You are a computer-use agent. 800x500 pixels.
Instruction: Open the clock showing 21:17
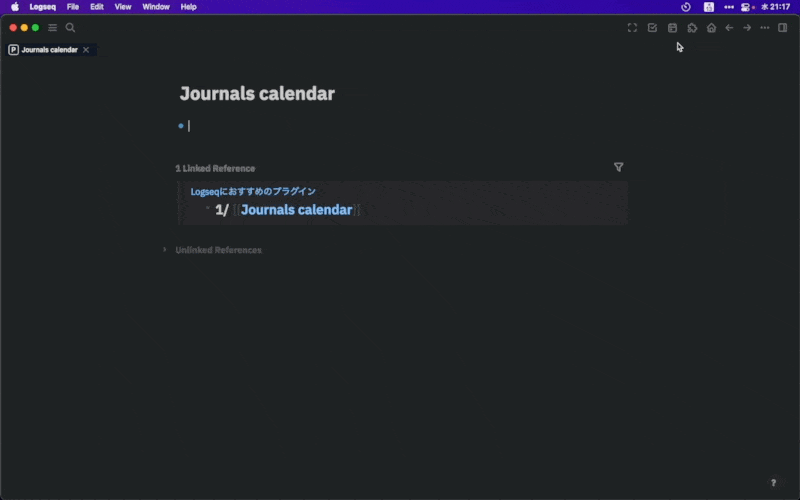[x=775, y=7]
